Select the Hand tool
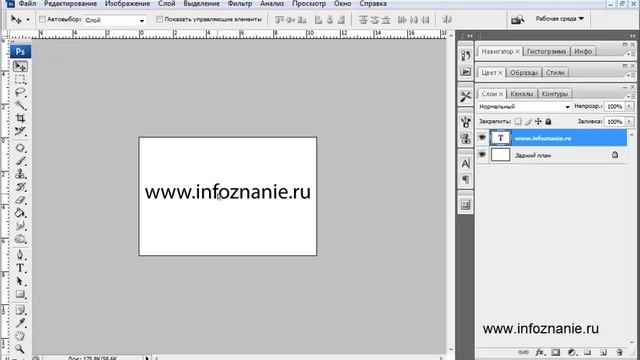Screen dimensions: 640x360 click(20, 336)
